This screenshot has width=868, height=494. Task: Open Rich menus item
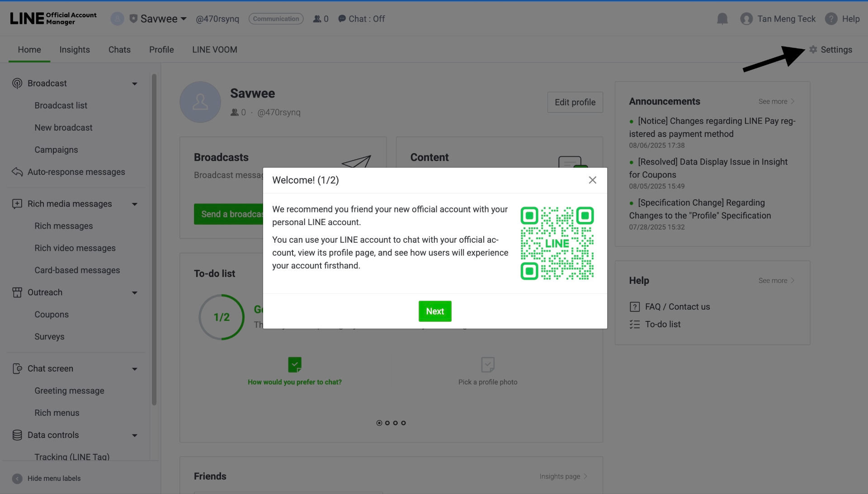(x=57, y=413)
